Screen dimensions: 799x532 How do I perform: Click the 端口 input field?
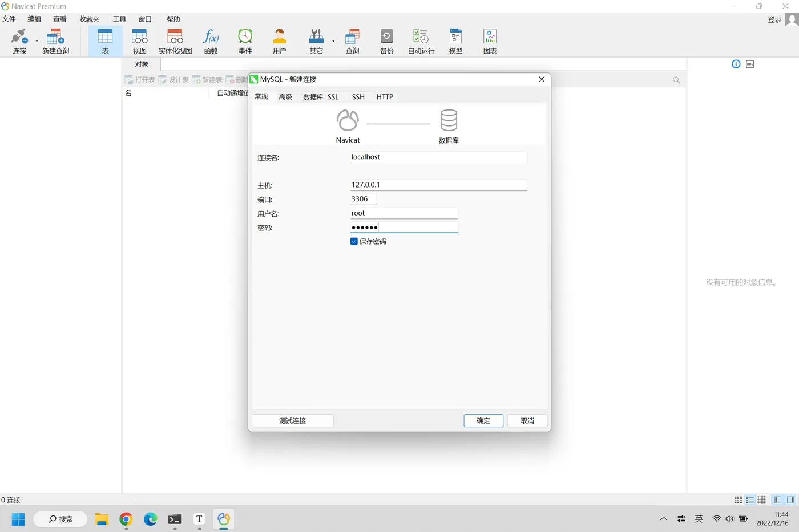click(364, 199)
